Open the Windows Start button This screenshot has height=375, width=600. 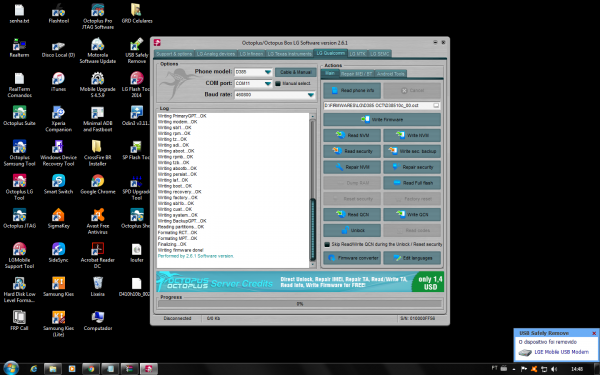tap(11, 368)
